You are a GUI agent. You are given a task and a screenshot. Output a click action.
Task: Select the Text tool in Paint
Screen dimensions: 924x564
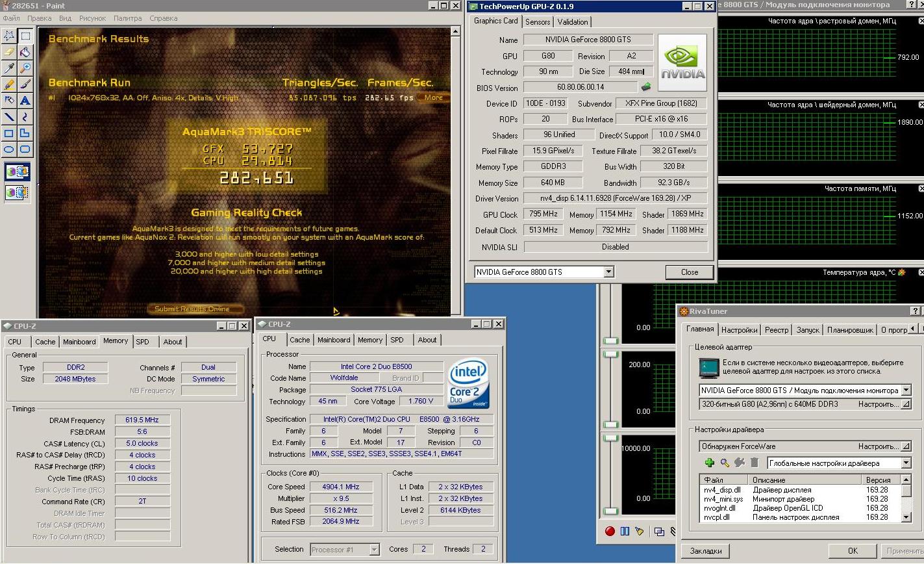(25, 101)
